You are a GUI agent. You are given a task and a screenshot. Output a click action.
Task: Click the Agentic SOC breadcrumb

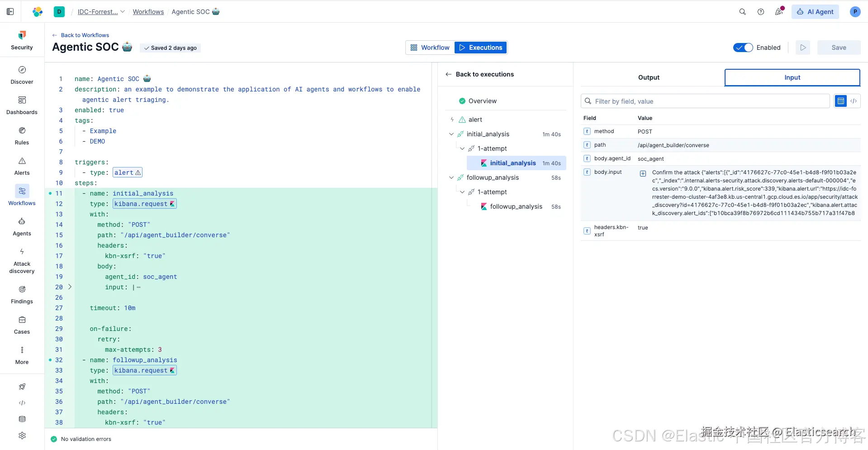click(x=195, y=12)
